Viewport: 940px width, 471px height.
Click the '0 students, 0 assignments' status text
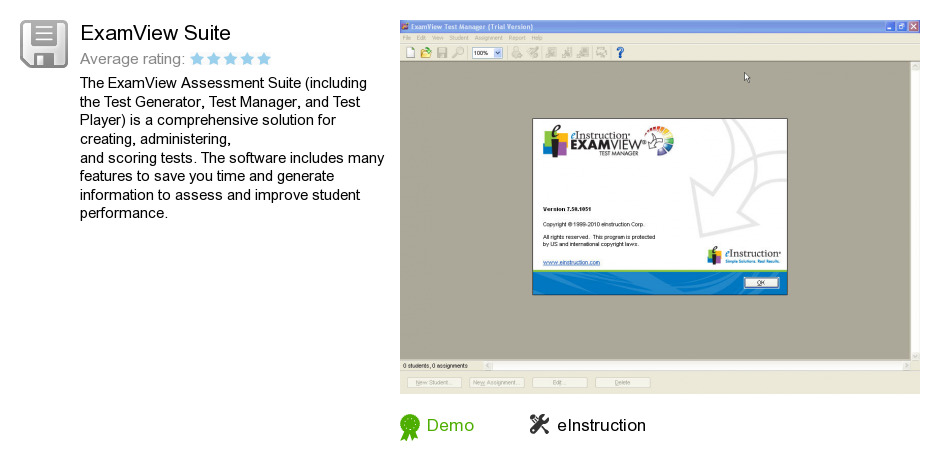coord(435,366)
